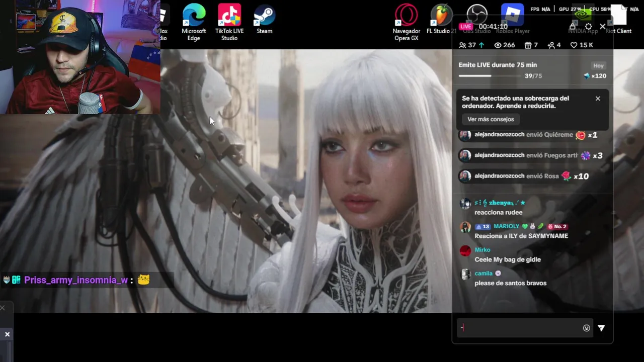Click username MARIOLY in chat
Image resolution: width=644 pixels, height=362 pixels.
(506, 226)
